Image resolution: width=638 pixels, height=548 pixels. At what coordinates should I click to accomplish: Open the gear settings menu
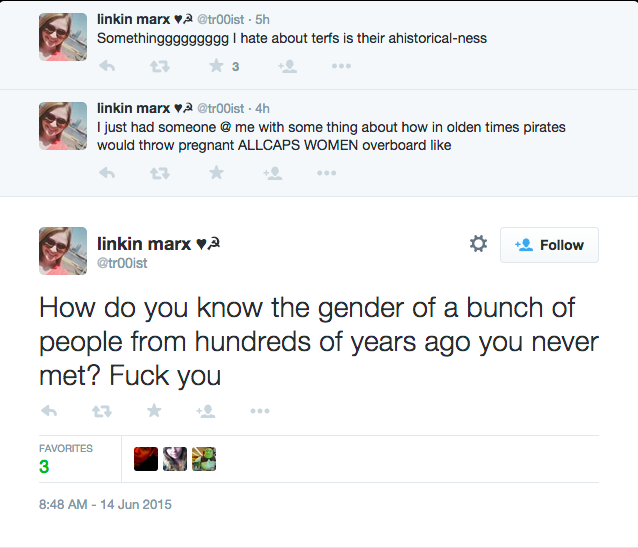pos(478,244)
